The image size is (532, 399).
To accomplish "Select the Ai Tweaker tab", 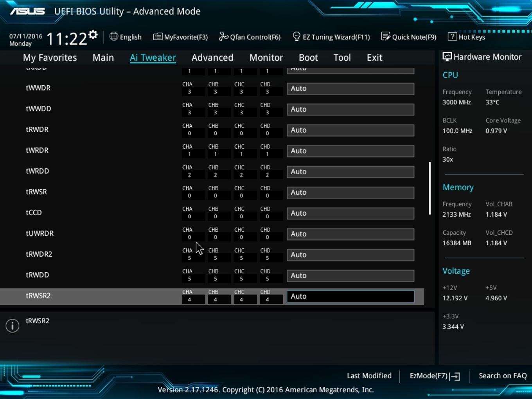I will [153, 58].
